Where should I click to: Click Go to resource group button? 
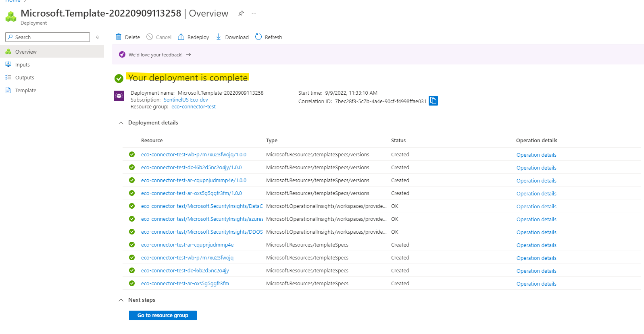point(163,315)
